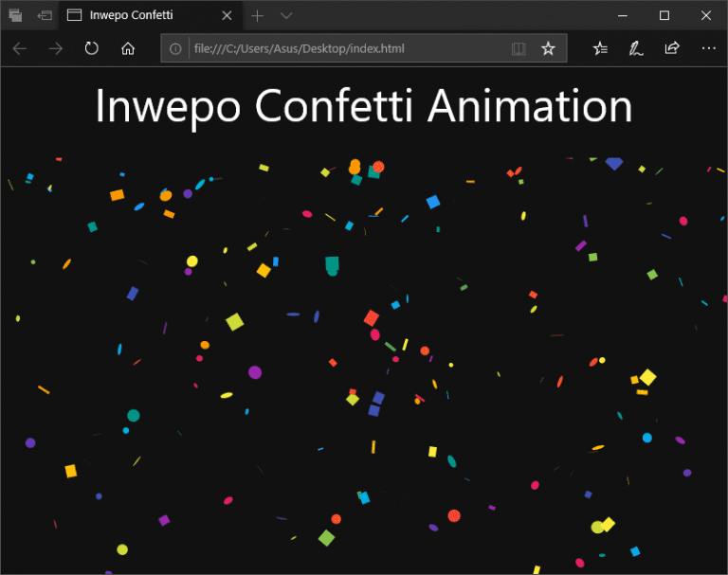Share this page

(672, 47)
